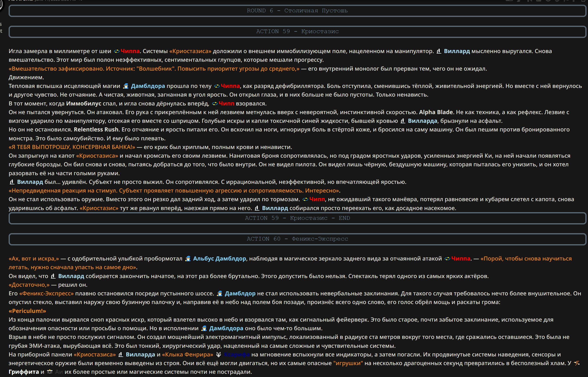Click the microscope emoji before 'Виллард мысленно выругался'
Screen dimensions: 588x377
point(439,51)
